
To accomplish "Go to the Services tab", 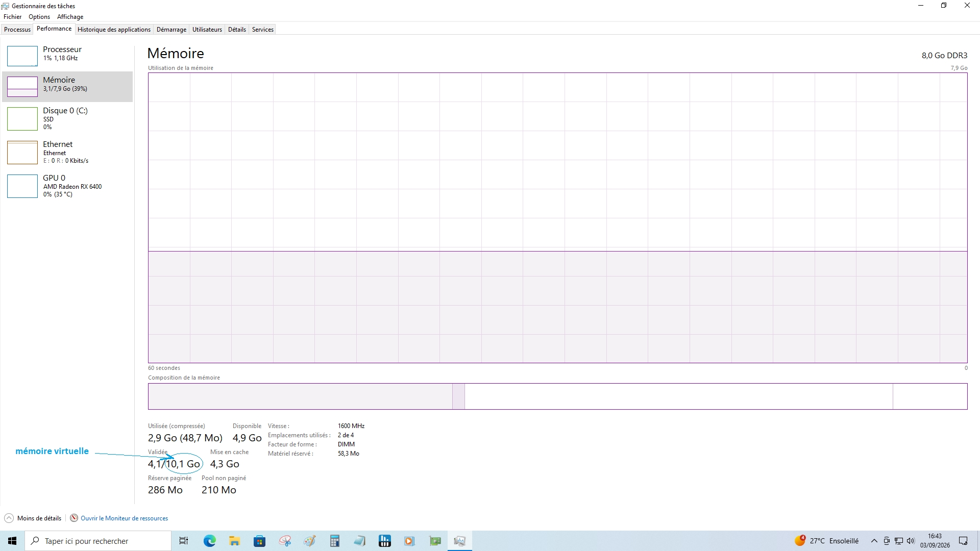I will (263, 30).
